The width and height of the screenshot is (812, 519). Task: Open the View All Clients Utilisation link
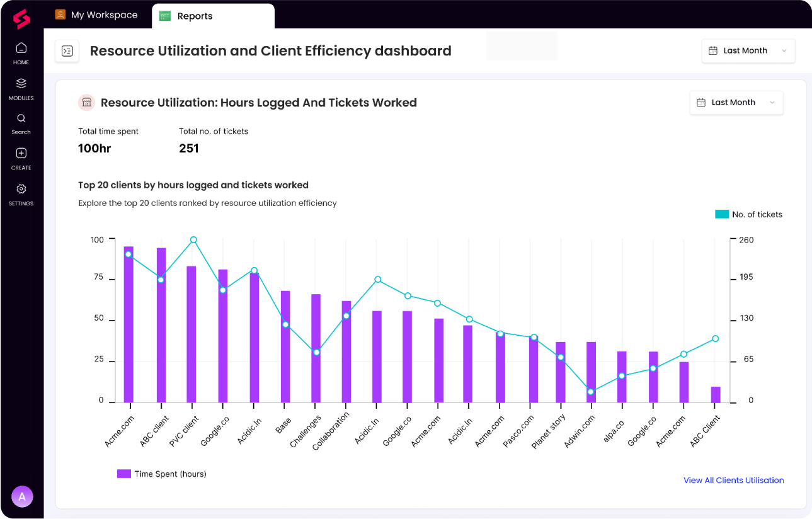point(733,480)
